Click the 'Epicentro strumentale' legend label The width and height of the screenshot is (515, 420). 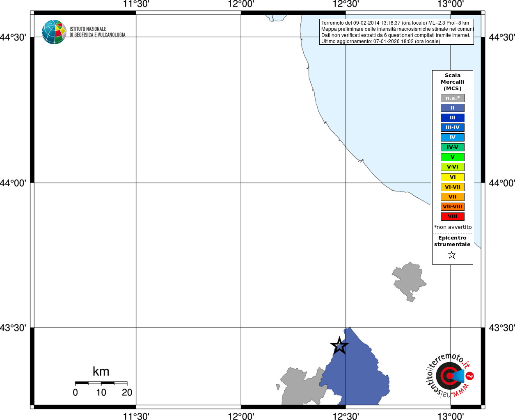coord(452,241)
